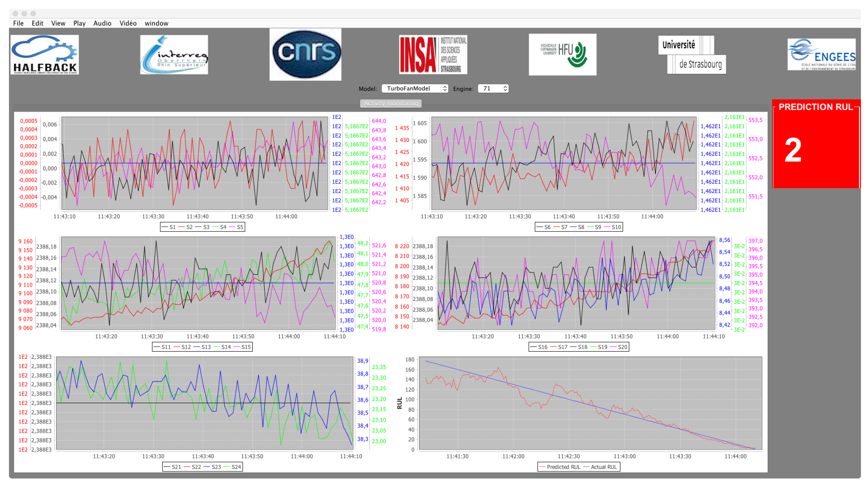Open the Vidéo menu

[128, 23]
